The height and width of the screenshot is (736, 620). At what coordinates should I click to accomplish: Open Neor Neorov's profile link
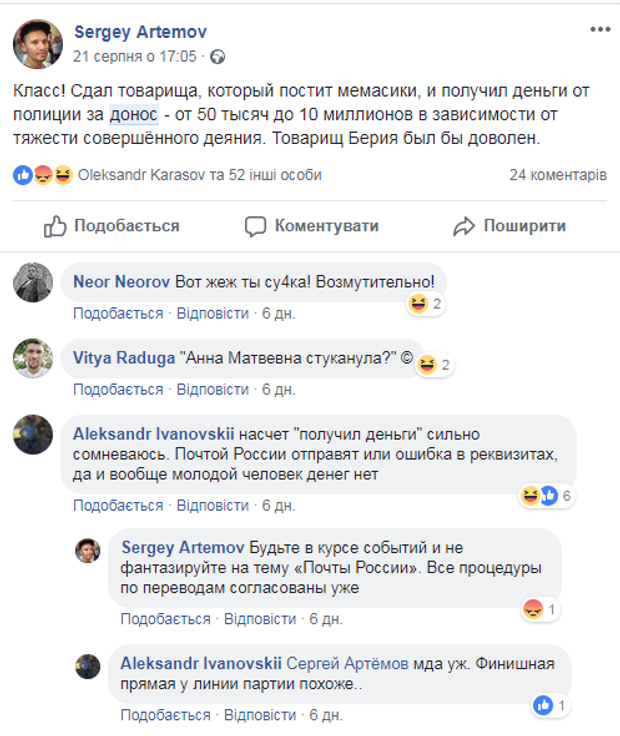(x=114, y=281)
